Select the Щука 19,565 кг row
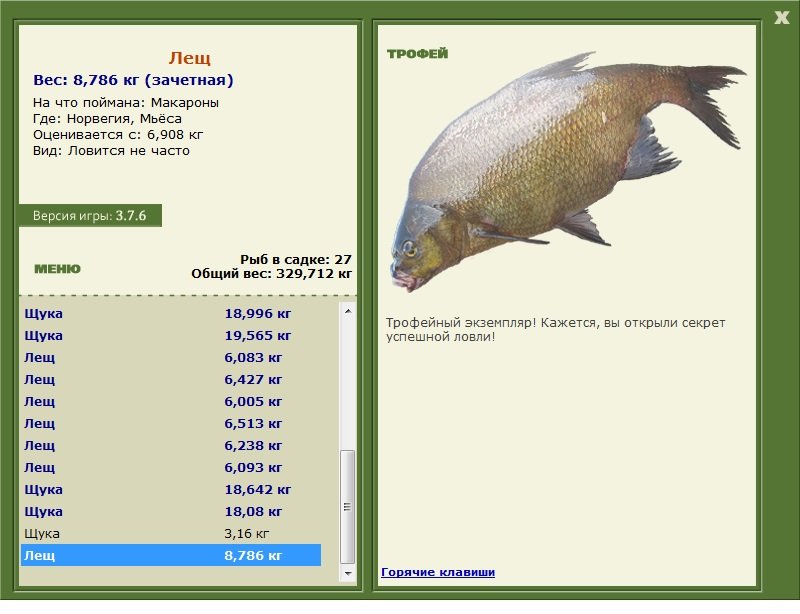The height and width of the screenshot is (614, 800). 171,335
